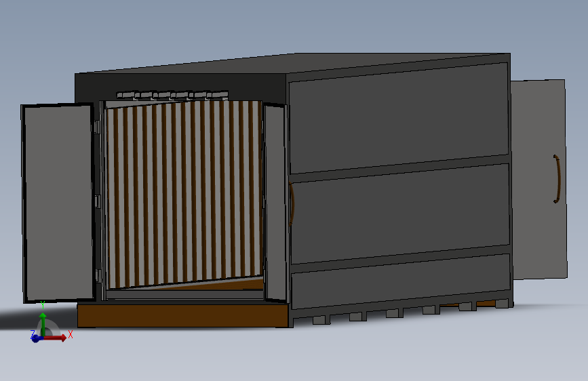Select the narrow open right door at the front
This screenshot has width=588, height=381.
pos(276,203)
